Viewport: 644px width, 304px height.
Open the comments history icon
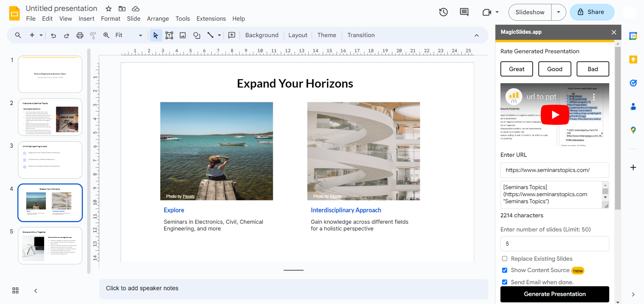464,12
